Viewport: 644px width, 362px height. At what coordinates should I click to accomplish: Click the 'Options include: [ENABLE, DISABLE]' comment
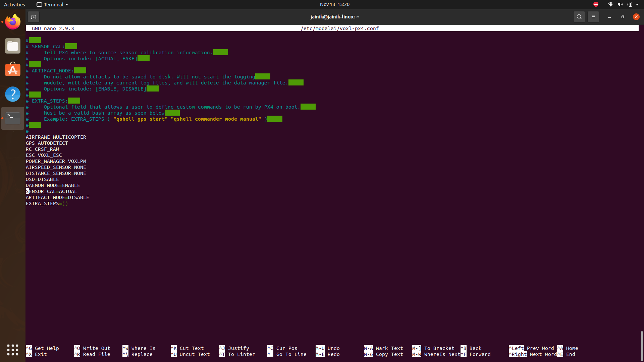95,89
